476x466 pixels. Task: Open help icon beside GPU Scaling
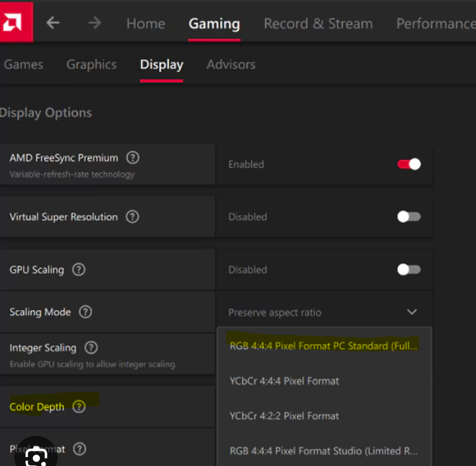[79, 270]
